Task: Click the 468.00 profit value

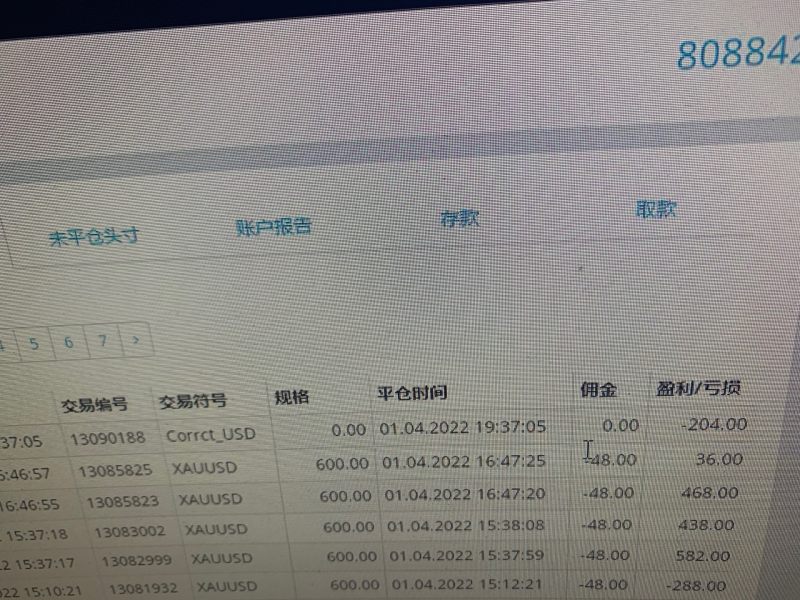Action: [710, 493]
